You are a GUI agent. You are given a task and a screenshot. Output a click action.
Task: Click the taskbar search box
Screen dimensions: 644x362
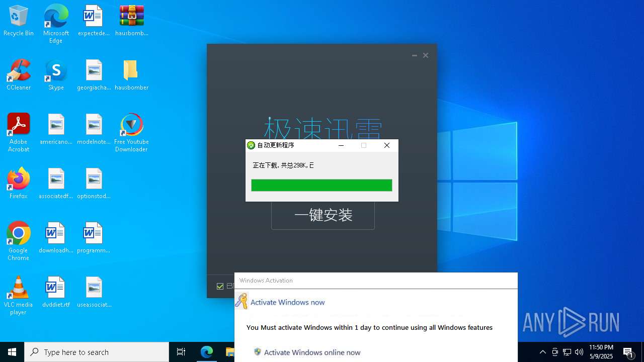coord(97,352)
